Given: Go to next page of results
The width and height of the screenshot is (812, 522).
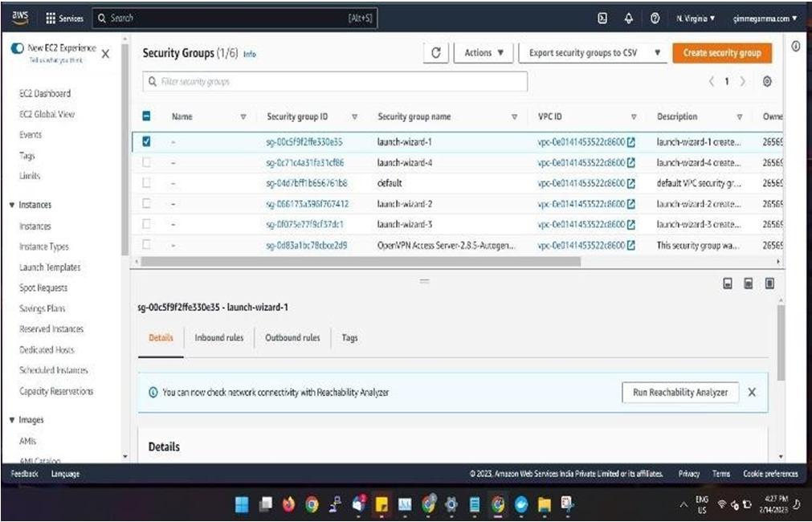Looking at the screenshot, I should [x=743, y=81].
